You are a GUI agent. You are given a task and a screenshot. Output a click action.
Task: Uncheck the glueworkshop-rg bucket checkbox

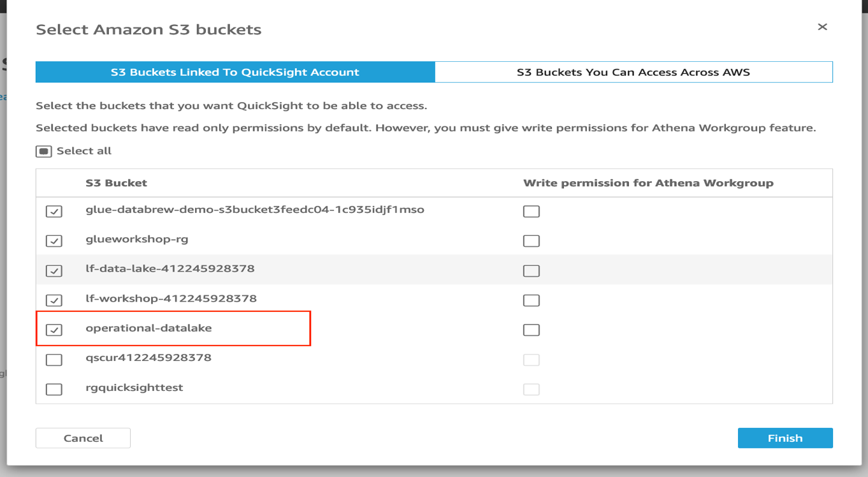click(54, 241)
